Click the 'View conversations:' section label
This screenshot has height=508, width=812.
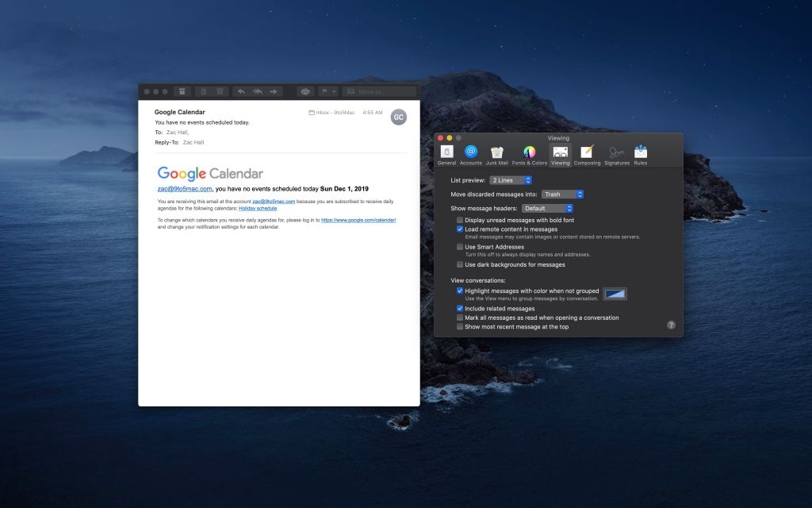(478, 280)
